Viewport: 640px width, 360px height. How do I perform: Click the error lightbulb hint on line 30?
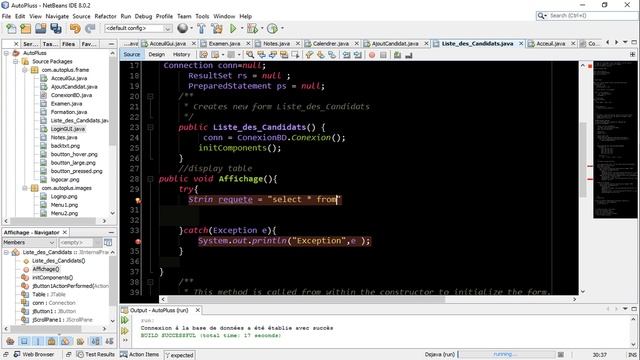click(x=138, y=200)
